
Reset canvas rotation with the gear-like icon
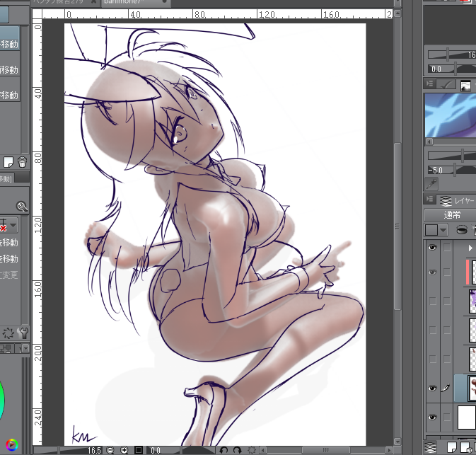pyautogui.click(x=252, y=450)
